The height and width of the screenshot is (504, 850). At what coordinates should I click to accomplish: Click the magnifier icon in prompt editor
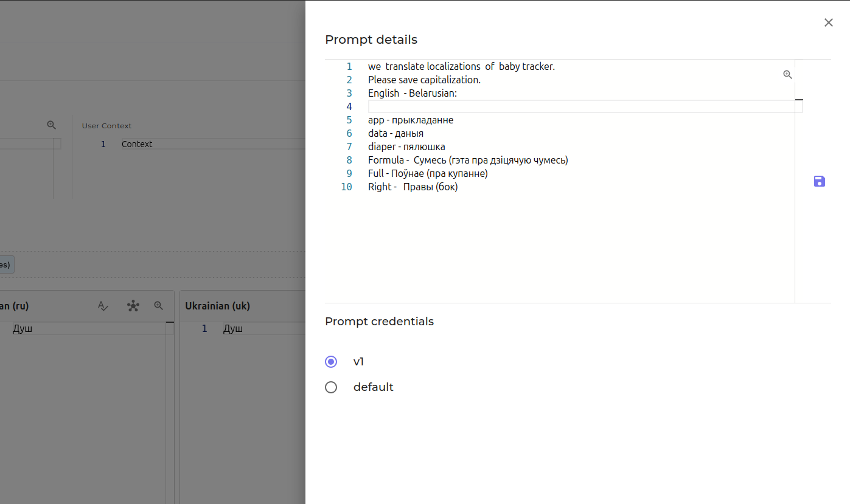pos(787,75)
